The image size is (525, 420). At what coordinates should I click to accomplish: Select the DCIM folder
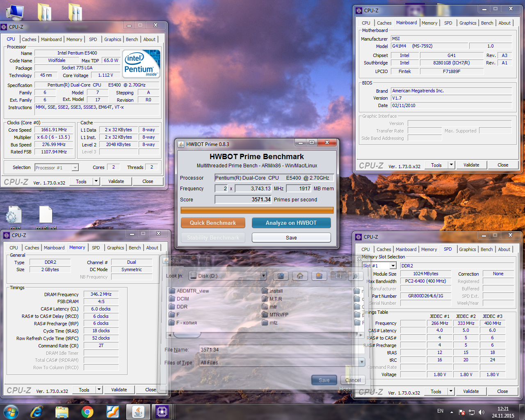(x=179, y=299)
